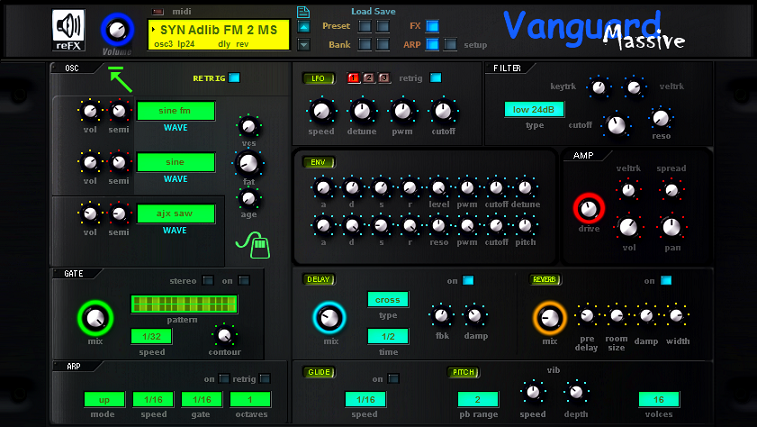Viewport: 757px width, 427px height.
Task: Click the AMP pan knob
Action: (671, 227)
